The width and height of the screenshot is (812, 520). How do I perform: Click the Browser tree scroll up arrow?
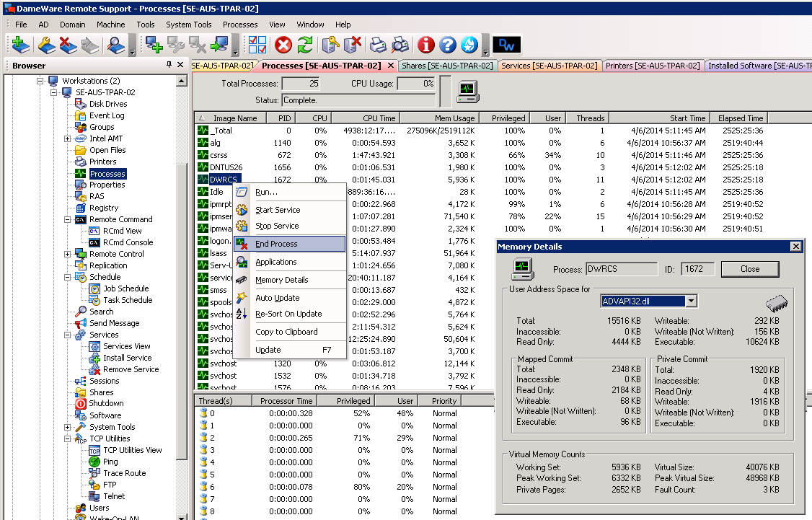tap(181, 81)
